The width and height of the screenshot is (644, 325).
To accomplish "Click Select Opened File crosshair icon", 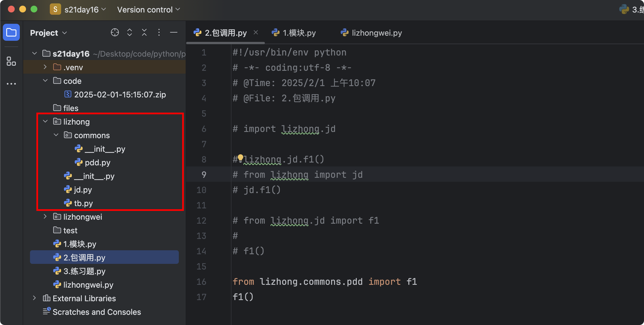I will click(x=115, y=33).
